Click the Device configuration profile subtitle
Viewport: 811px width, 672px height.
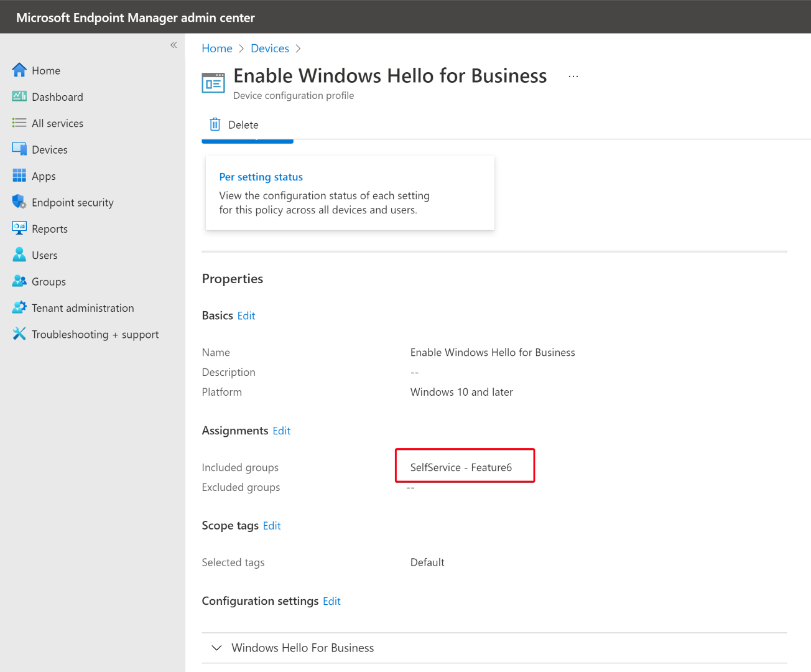pyautogui.click(x=294, y=95)
